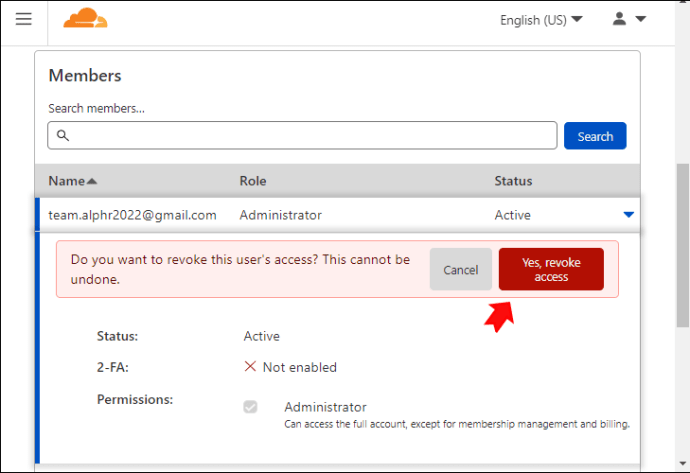Click the Members heading
Screen dimensions: 690x473
click(x=85, y=76)
